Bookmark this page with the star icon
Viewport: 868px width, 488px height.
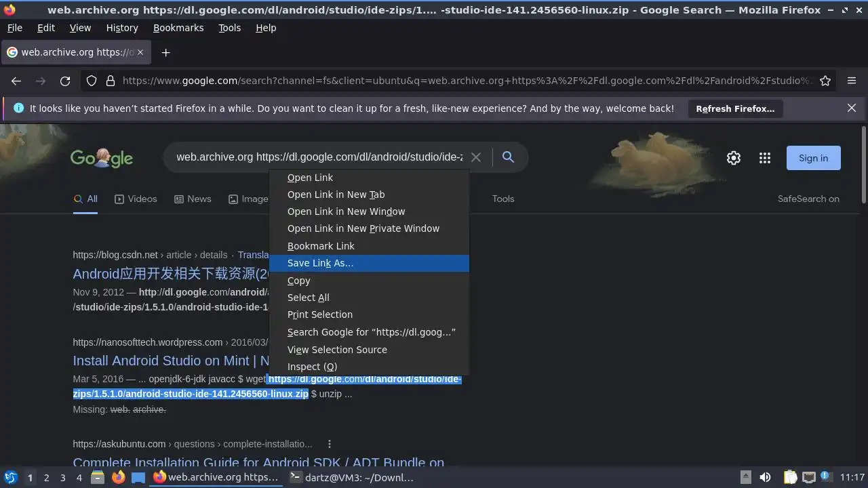[x=825, y=81]
